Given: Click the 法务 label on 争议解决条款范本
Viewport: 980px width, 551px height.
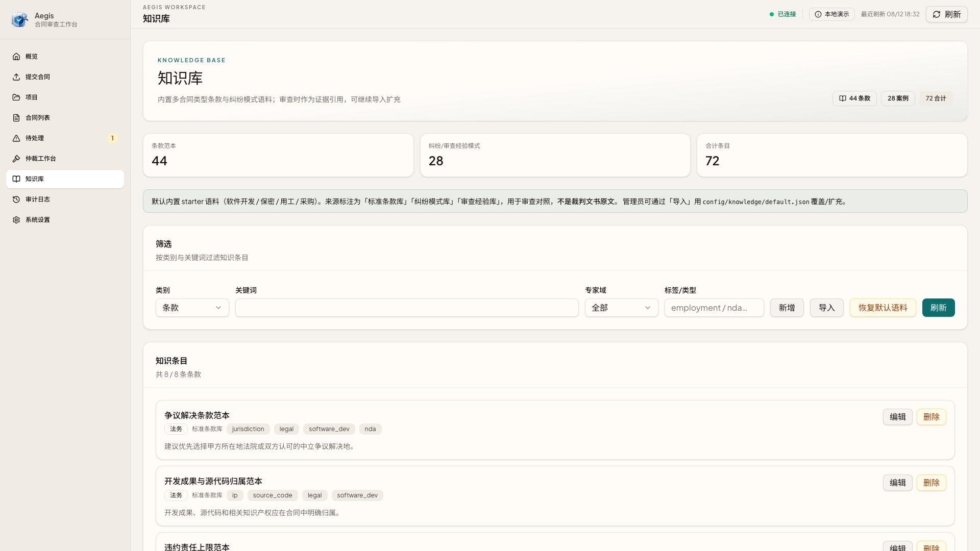Looking at the screenshot, I should (x=176, y=429).
